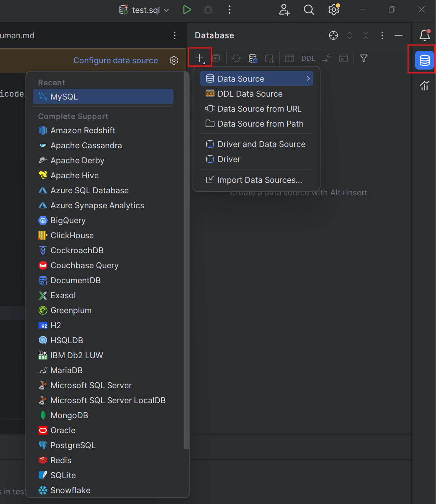Choose BigQuery data source
Screen dimensions: 436x504
click(x=103, y=220)
